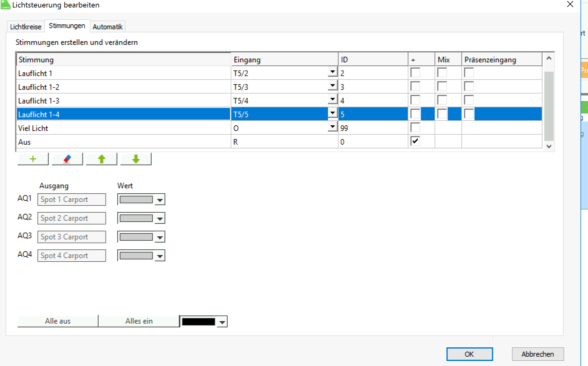Screen dimensions: 588x366
Task: Click the Config app icon in title bar
Action: point(5,5)
